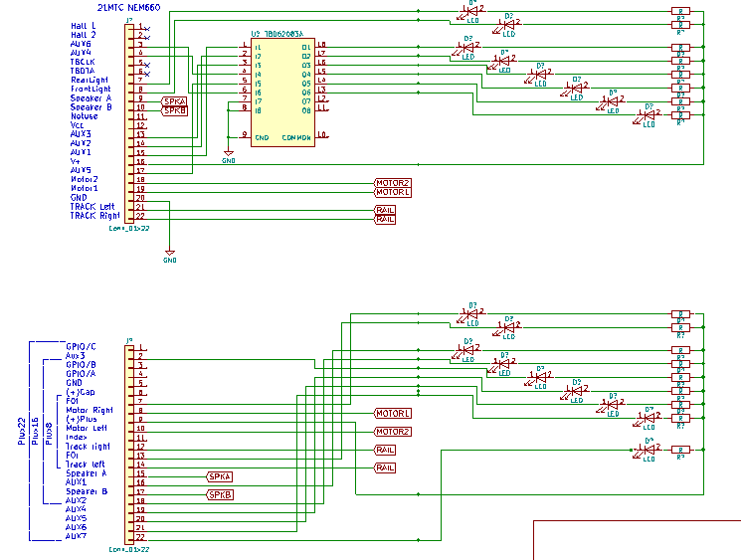Select SPKA net flag near lower pin 15
This screenshot has height=560, width=741.
220,476
